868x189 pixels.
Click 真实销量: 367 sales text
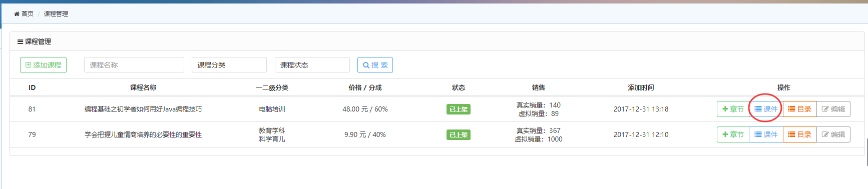(539, 130)
